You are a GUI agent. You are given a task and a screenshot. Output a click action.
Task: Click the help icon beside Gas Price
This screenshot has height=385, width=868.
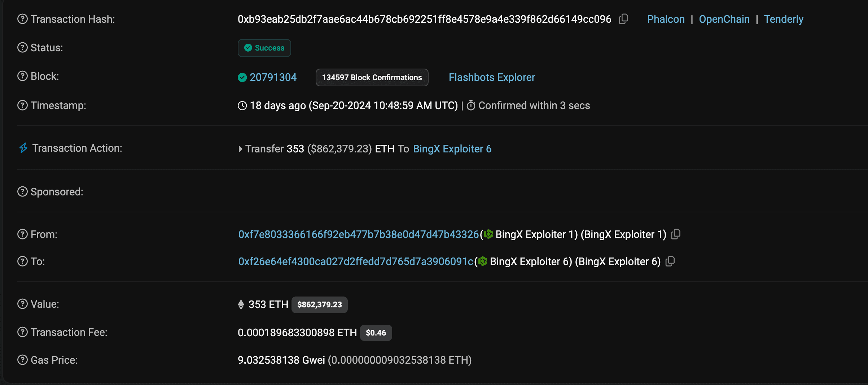[22, 360]
